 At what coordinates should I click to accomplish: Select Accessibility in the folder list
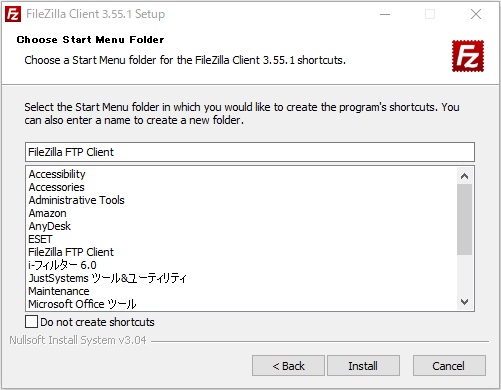point(57,174)
